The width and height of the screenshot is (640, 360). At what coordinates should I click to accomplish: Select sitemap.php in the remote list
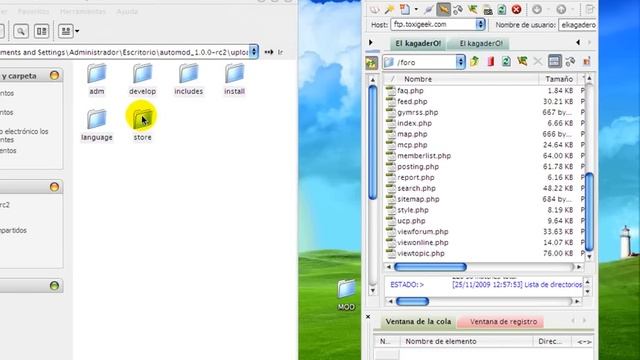click(418, 199)
